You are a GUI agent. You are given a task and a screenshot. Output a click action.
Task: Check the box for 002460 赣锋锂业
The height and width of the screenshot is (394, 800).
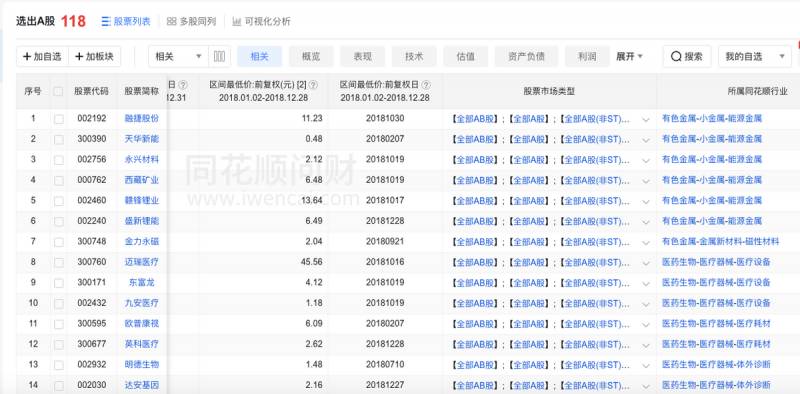(59, 201)
